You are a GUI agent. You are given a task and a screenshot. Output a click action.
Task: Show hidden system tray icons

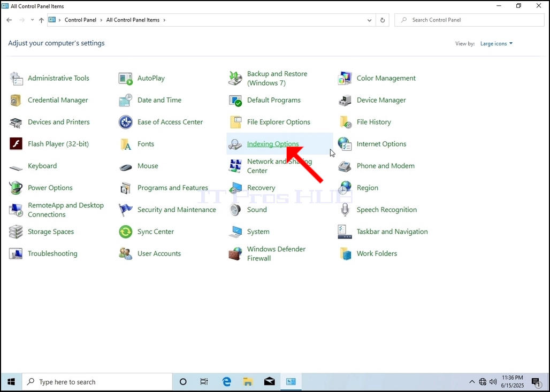(x=472, y=382)
